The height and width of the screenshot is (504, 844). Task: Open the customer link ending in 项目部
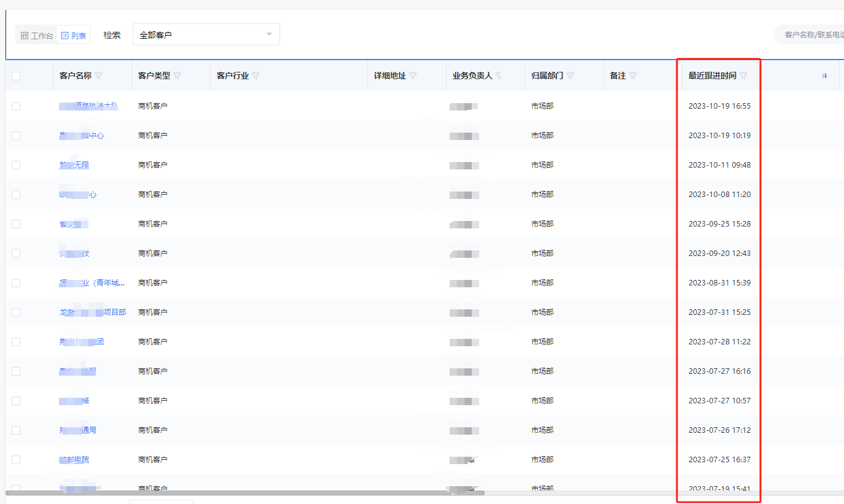click(93, 312)
